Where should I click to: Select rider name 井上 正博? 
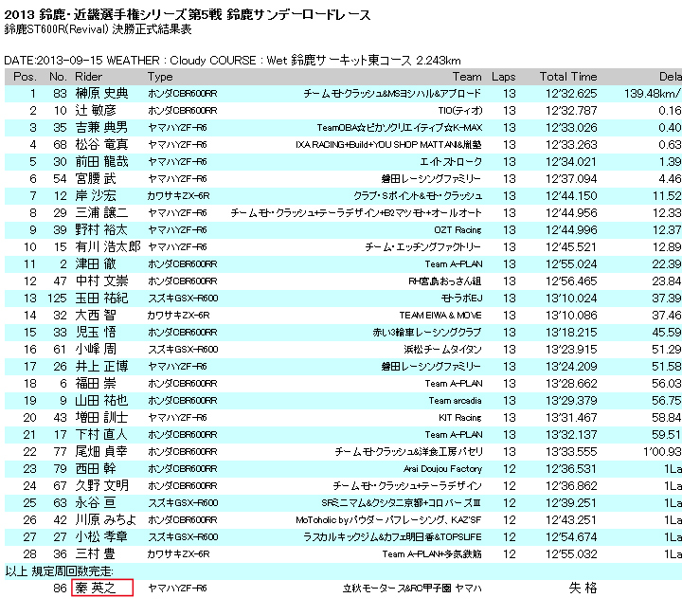[x=101, y=366]
